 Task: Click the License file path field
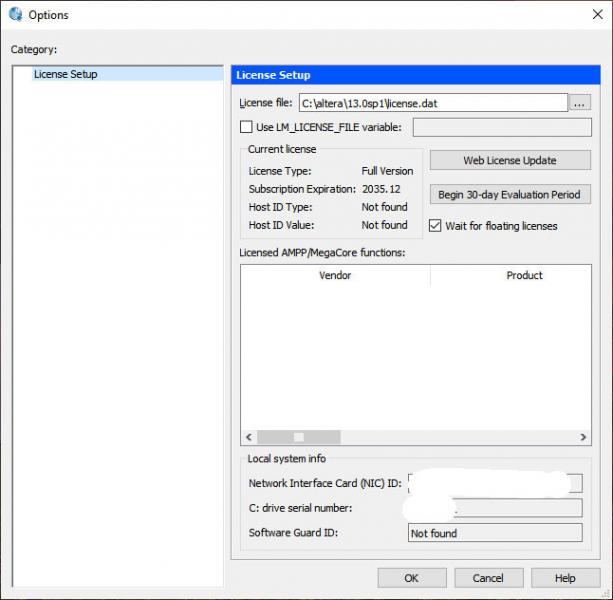point(432,102)
